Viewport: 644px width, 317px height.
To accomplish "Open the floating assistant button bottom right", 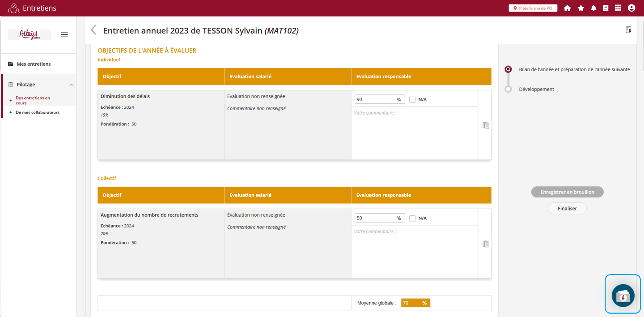I will pyautogui.click(x=623, y=296).
